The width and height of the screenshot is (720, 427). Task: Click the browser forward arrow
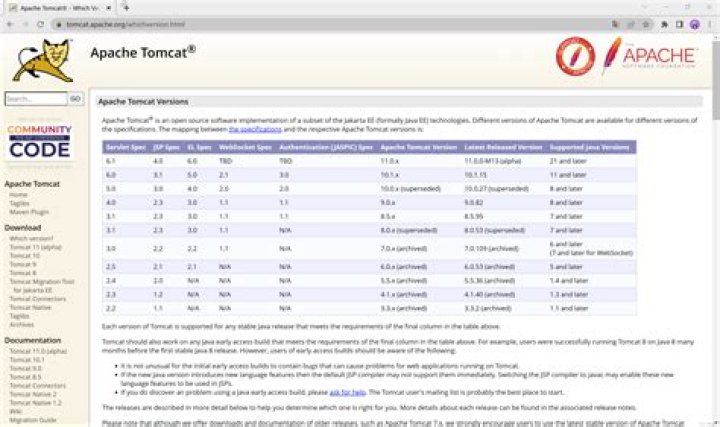[25, 24]
